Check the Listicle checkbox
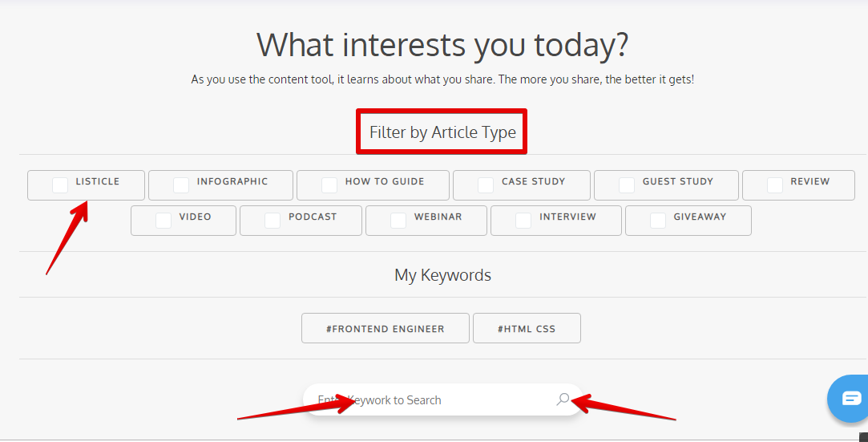 [60, 185]
